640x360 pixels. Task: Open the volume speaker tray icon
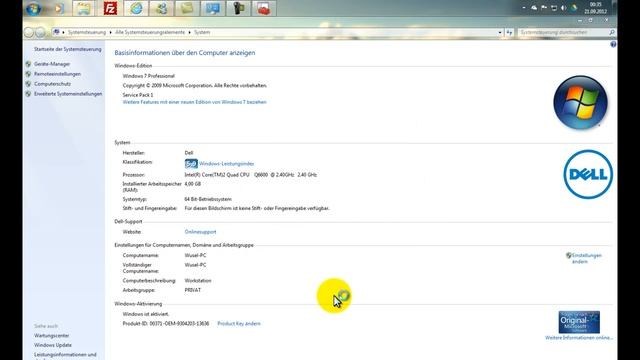(563, 8)
